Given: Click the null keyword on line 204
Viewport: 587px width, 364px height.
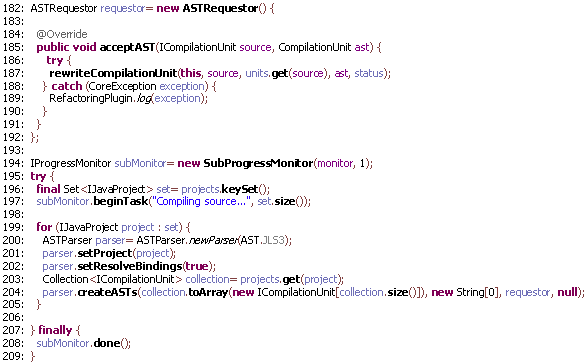Looking at the screenshot, I should (568, 292).
